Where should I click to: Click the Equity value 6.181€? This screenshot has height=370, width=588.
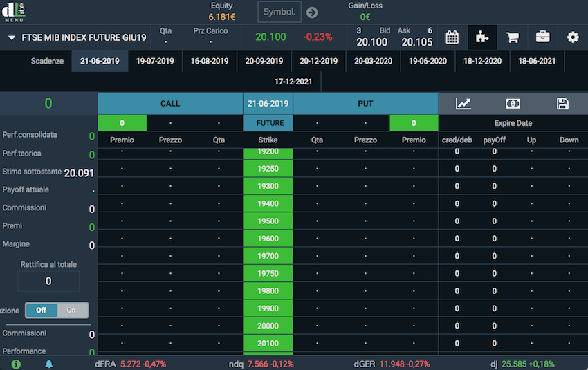click(222, 17)
